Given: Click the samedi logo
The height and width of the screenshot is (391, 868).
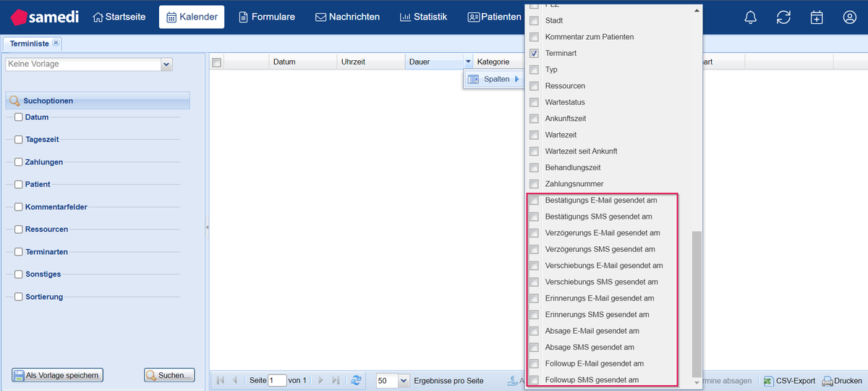Looking at the screenshot, I should 45,17.
